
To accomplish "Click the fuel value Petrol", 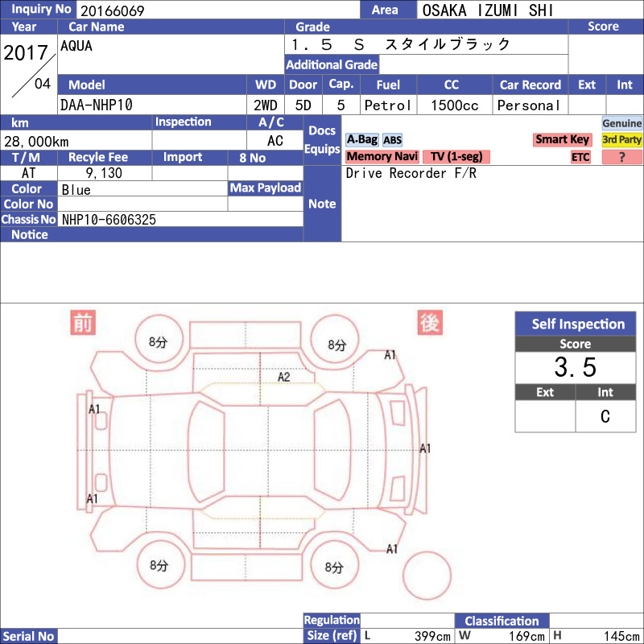I will (388, 105).
